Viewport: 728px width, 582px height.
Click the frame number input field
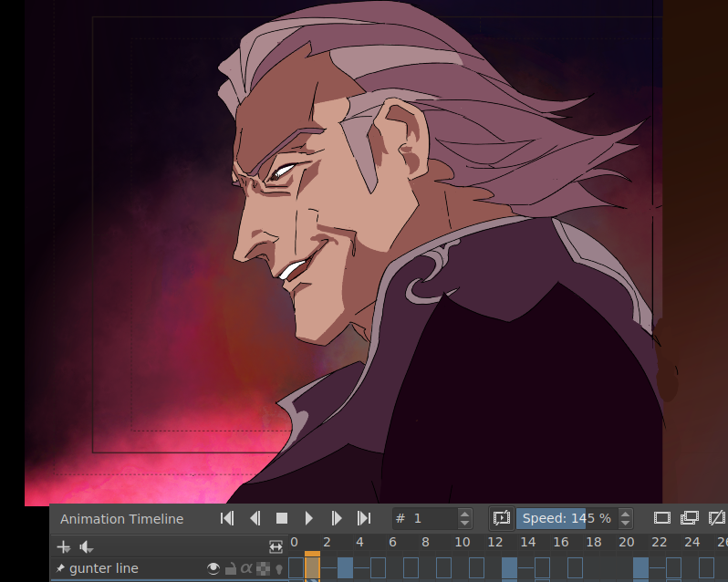[429, 518]
